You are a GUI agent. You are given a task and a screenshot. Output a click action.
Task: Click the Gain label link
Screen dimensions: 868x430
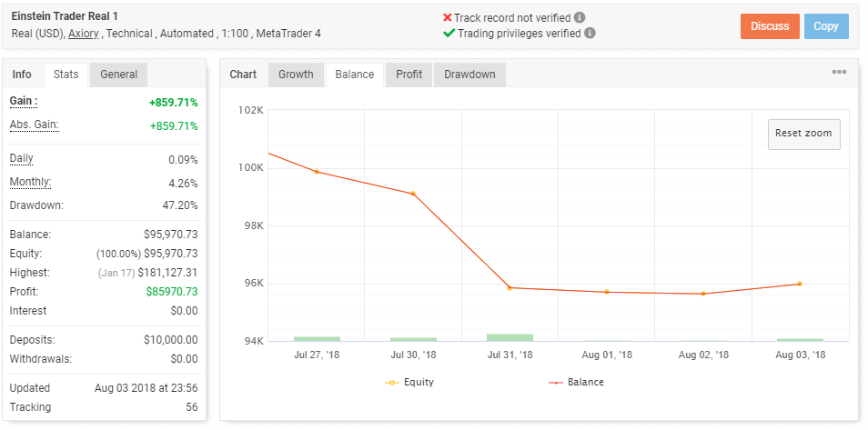(x=24, y=101)
